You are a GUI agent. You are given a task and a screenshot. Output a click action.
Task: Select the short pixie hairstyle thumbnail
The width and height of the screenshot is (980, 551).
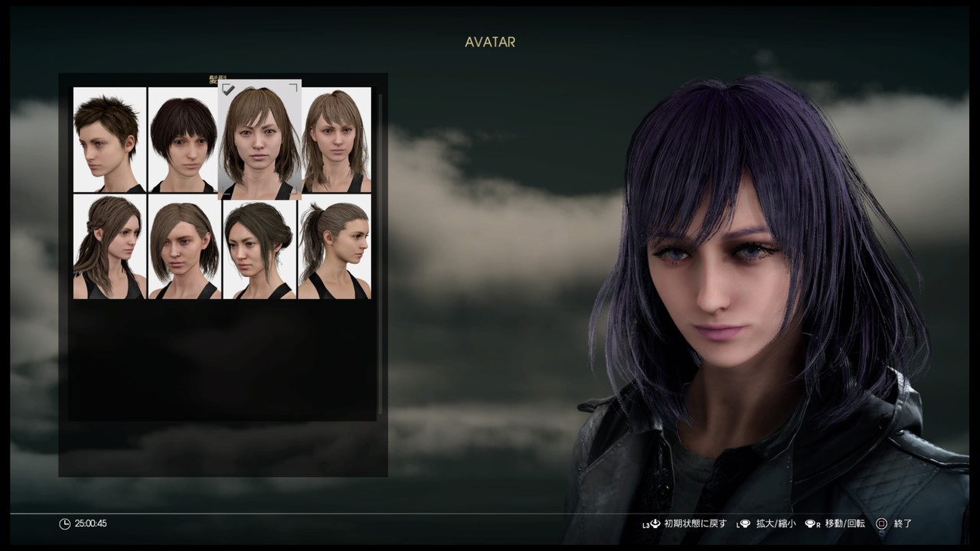109,140
